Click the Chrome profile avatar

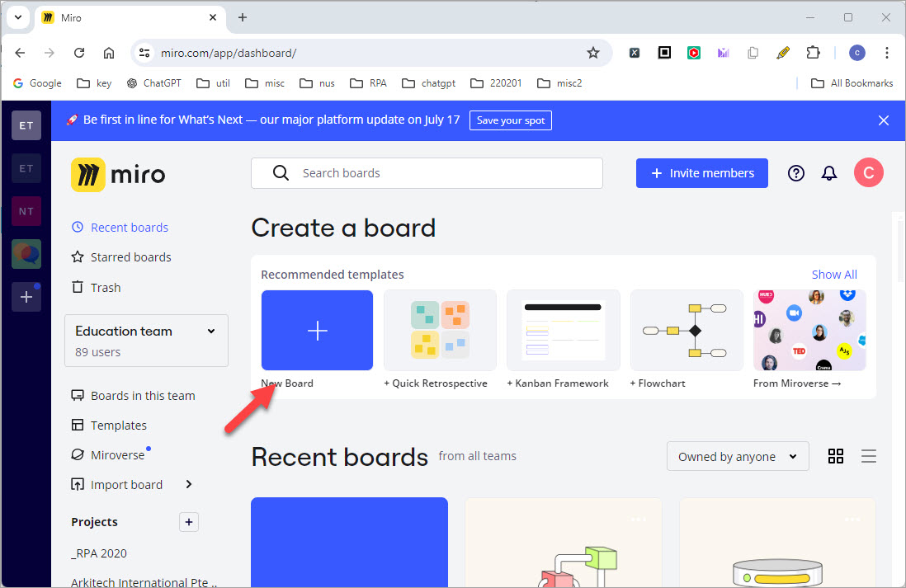tap(856, 53)
